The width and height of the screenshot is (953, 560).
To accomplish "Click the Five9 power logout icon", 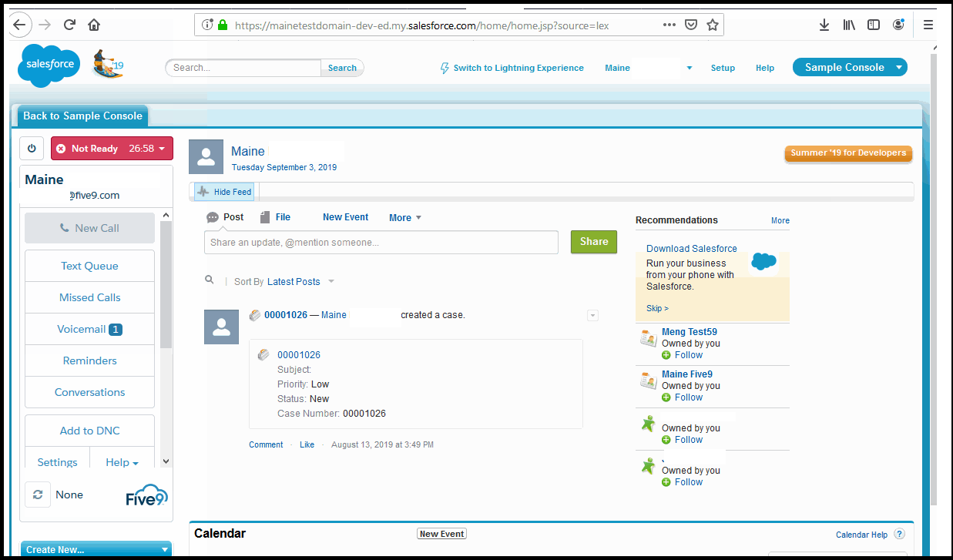I will click(x=32, y=149).
